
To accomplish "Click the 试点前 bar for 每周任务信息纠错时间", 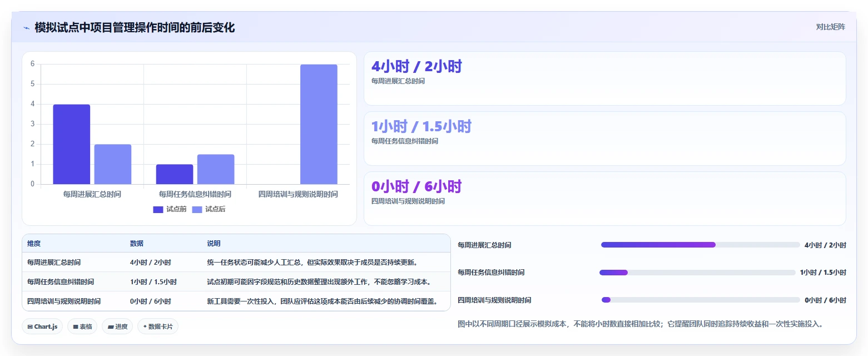I will (175, 174).
